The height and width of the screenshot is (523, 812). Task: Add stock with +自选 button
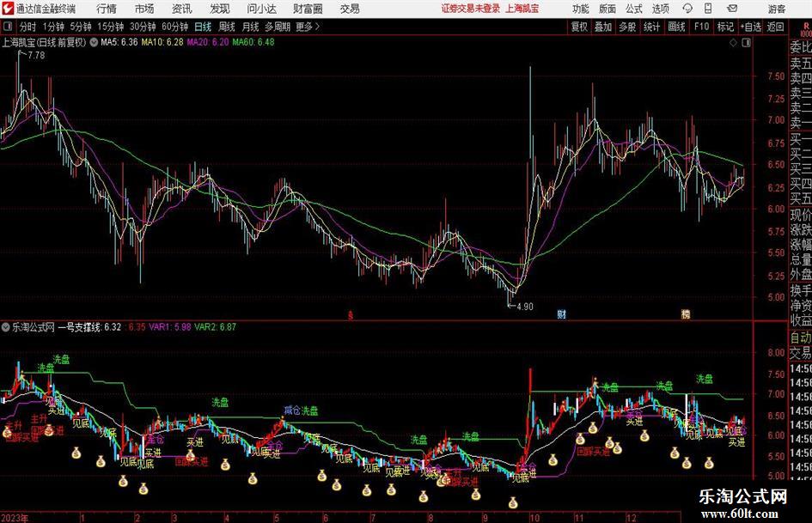[751, 27]
